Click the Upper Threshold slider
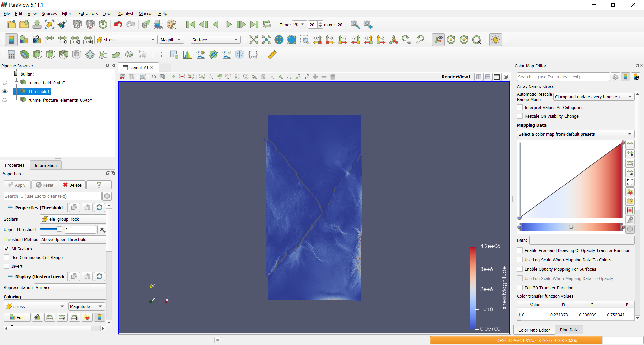 [x=51, y=229]
